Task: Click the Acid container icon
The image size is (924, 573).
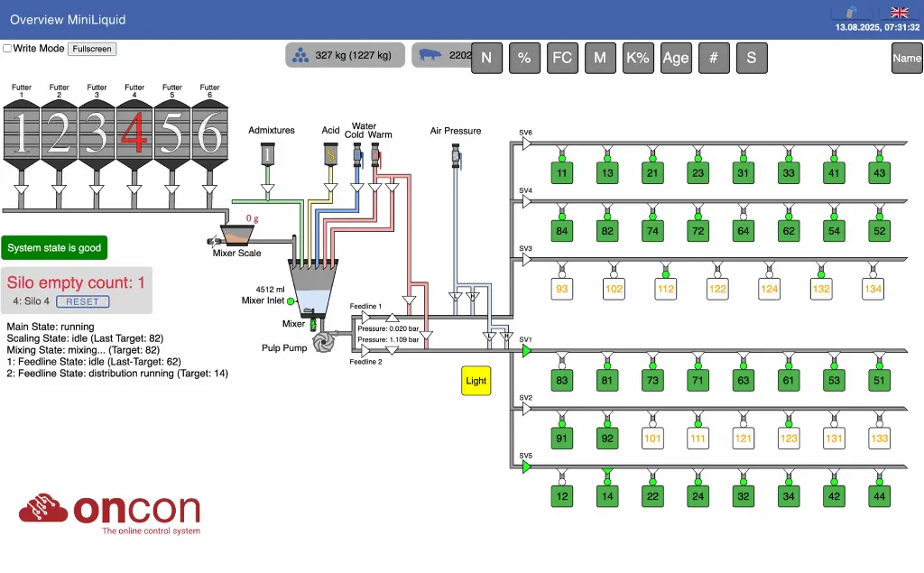Action: (331, 154)
